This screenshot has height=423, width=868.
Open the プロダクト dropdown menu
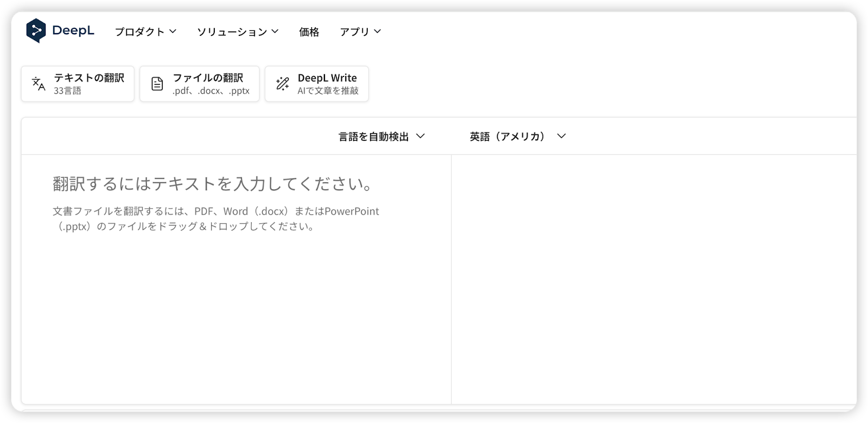click(145, 31)
